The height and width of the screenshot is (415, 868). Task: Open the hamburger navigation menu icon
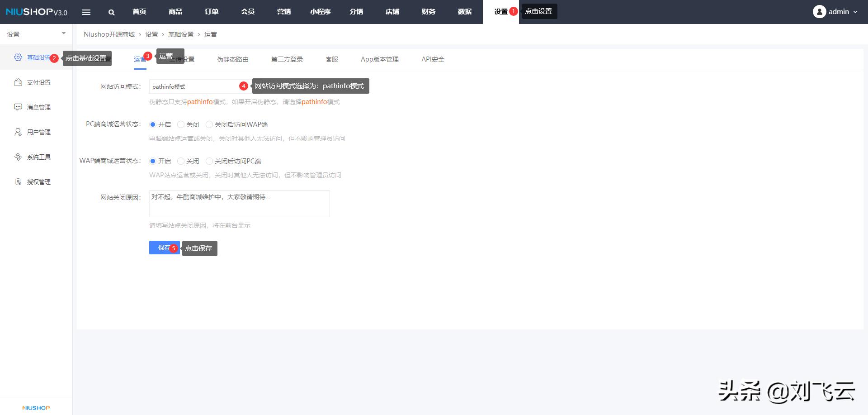(x=86, y=12)
